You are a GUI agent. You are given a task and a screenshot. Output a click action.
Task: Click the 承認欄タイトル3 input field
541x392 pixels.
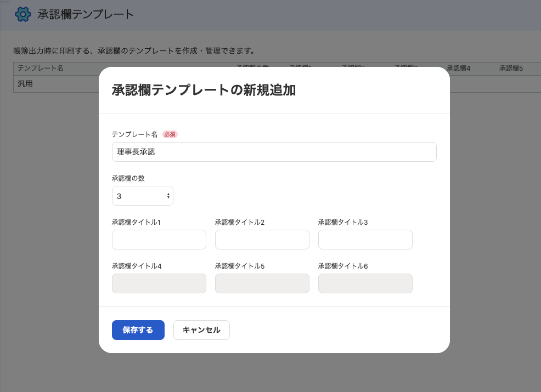click(x=365, y=240)
